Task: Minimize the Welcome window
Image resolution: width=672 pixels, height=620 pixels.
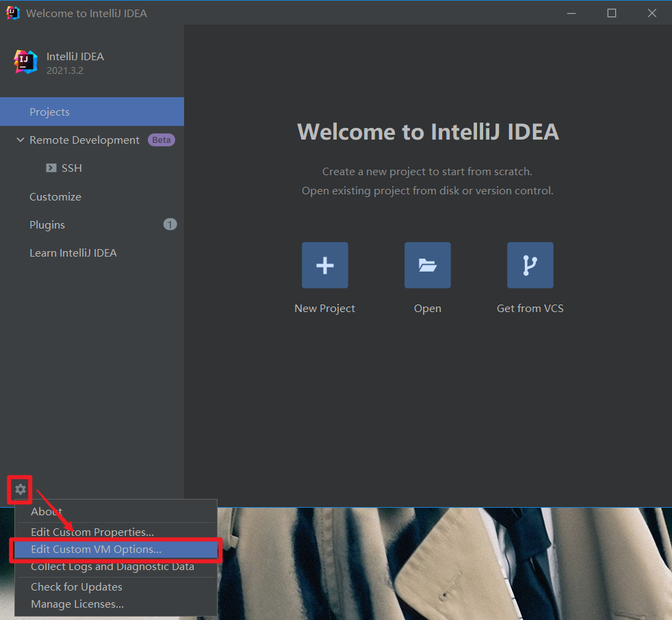Action: coord(571,13)
